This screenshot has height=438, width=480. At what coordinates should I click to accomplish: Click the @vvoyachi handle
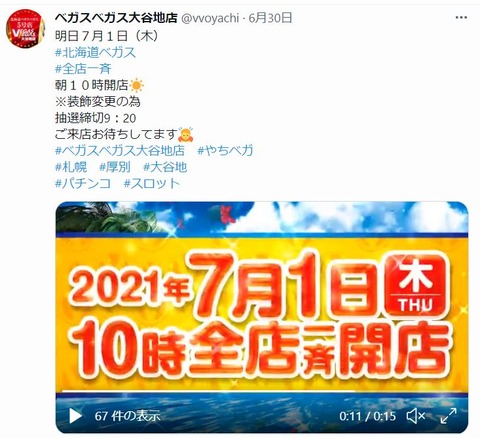pos(210,18)
